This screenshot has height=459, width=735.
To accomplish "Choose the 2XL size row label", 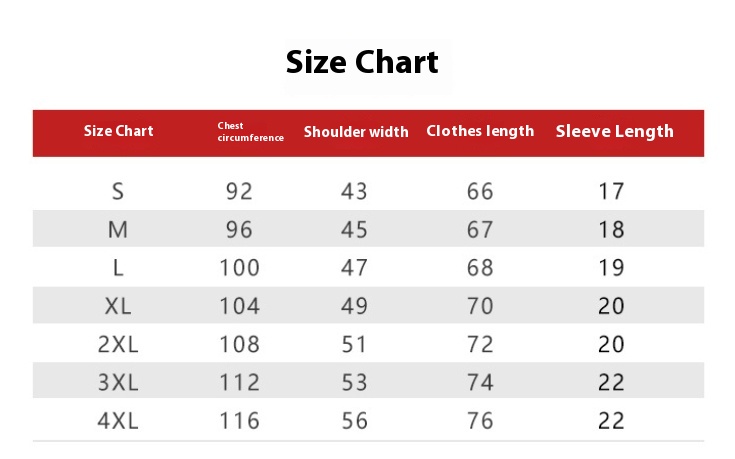I will point(118,345).
